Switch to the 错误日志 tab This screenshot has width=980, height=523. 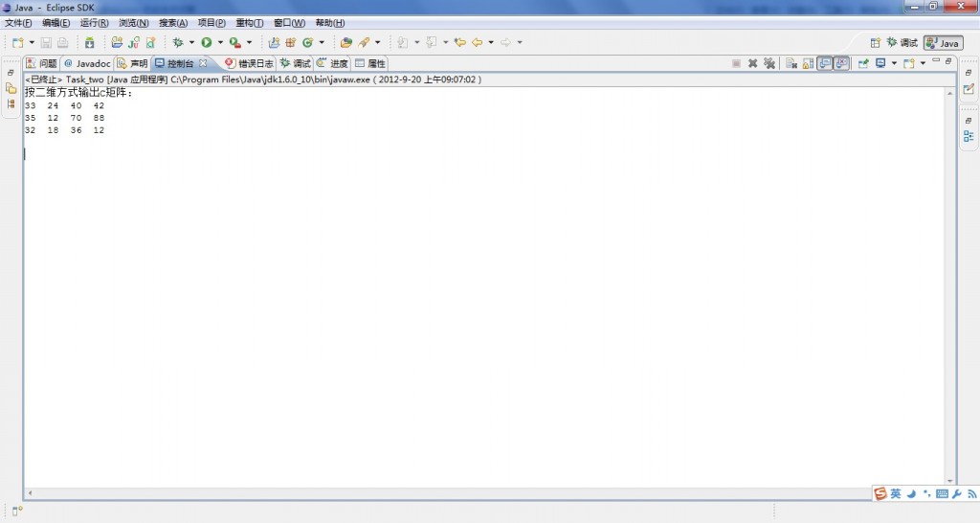coord(250,63)
